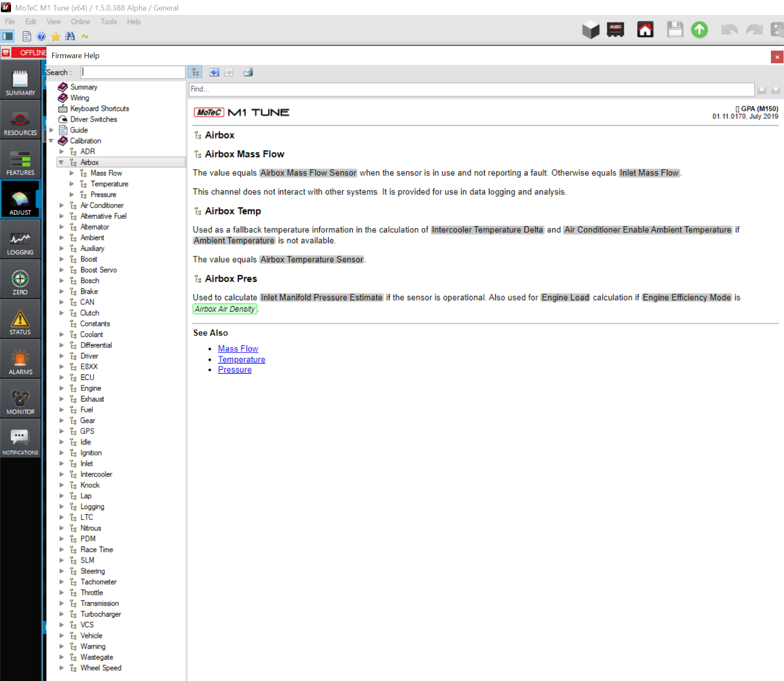
Task: Collapse the Calibration tree node
Action: pos(51,141)
